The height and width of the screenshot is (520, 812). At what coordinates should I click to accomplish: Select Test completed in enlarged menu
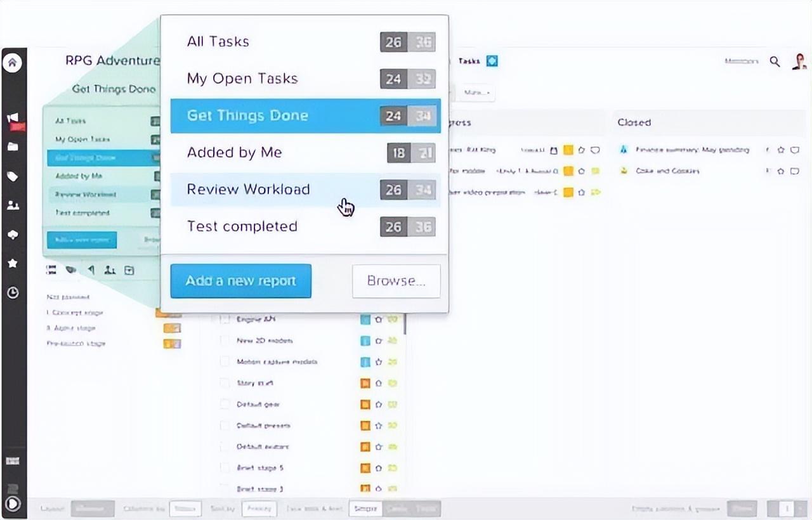tap(306, 226)
